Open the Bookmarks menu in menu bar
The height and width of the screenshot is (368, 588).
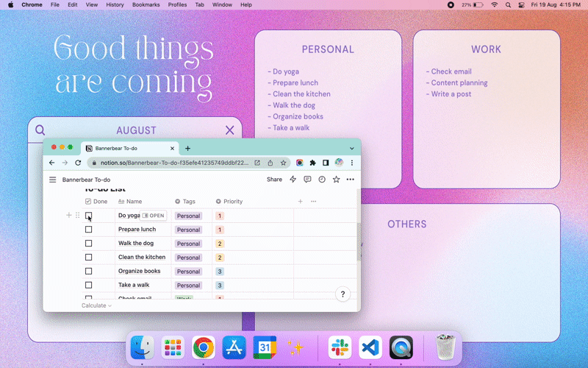point(146,5)
